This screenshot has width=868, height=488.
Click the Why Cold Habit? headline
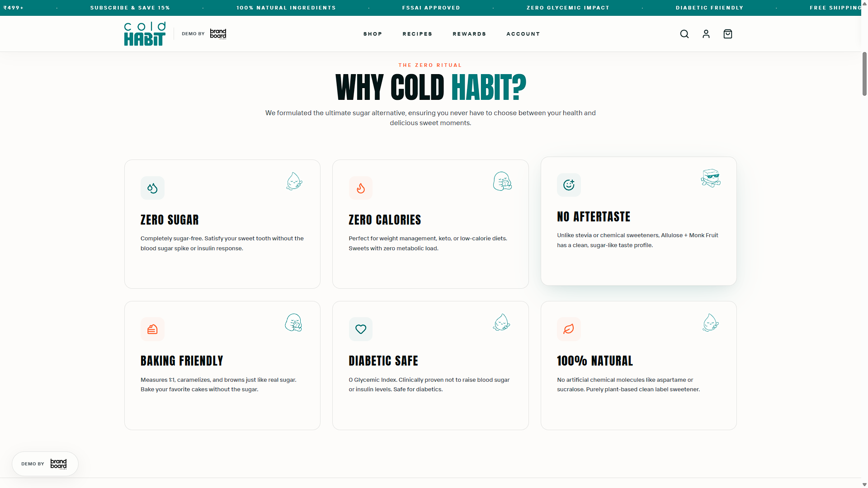430,87
